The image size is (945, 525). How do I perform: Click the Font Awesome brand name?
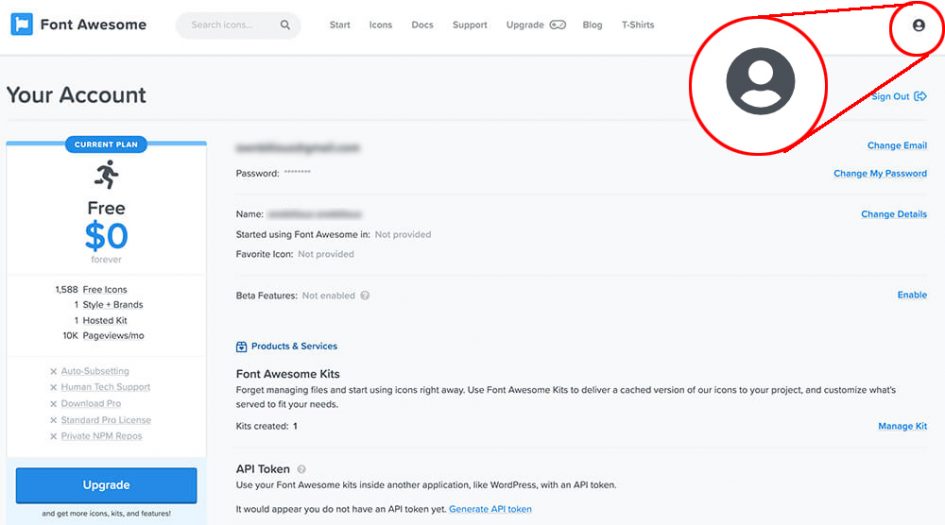[93, 25]
